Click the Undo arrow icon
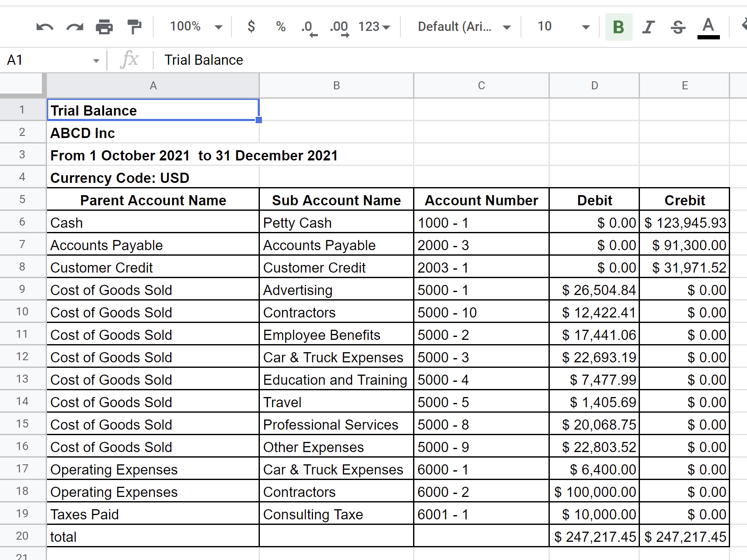Image resolution: width=747 pixels, height=560 pixels. click(45, 27)
